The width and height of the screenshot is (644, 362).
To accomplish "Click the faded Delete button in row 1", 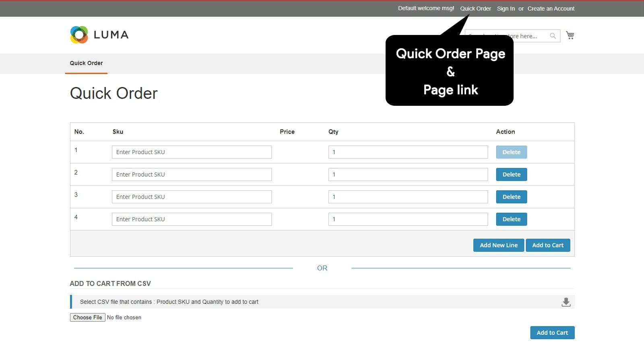I will coord(512,152).
